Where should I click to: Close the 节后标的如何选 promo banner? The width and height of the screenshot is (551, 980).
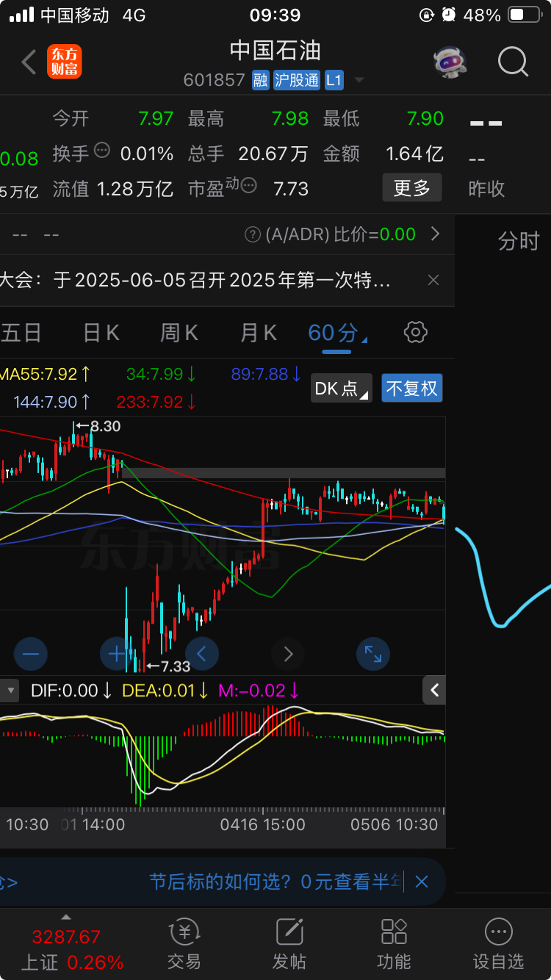click(422, 882)
